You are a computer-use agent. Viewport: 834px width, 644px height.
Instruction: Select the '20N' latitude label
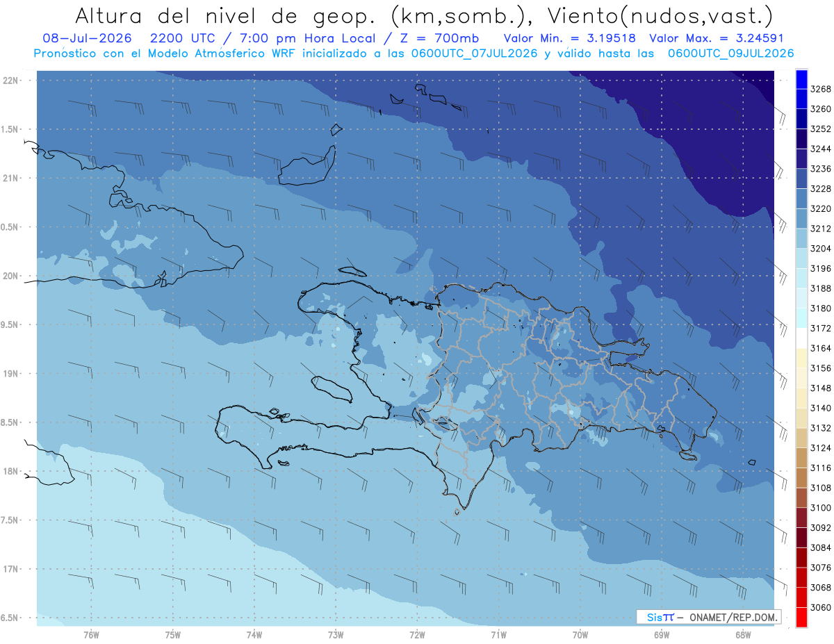point(10,276)
